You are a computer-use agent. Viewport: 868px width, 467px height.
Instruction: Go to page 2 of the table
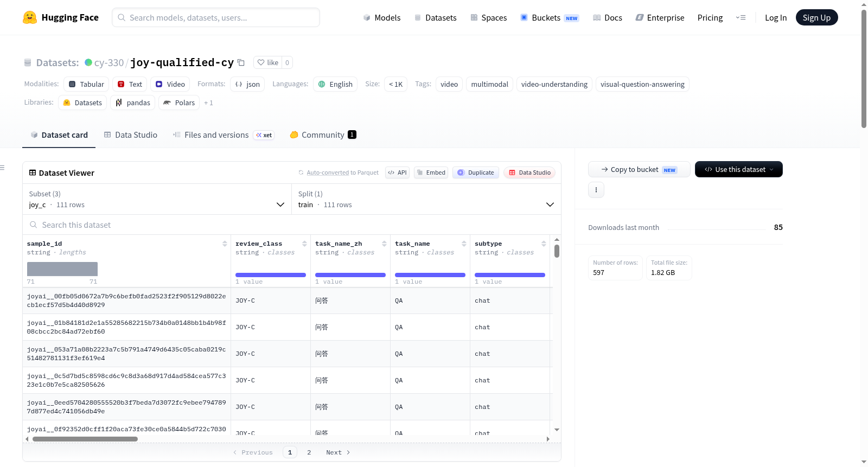point(309,452)
